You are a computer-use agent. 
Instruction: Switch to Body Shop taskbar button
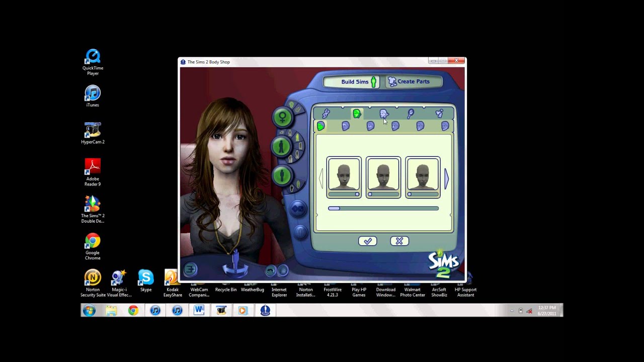pos(265,311)
